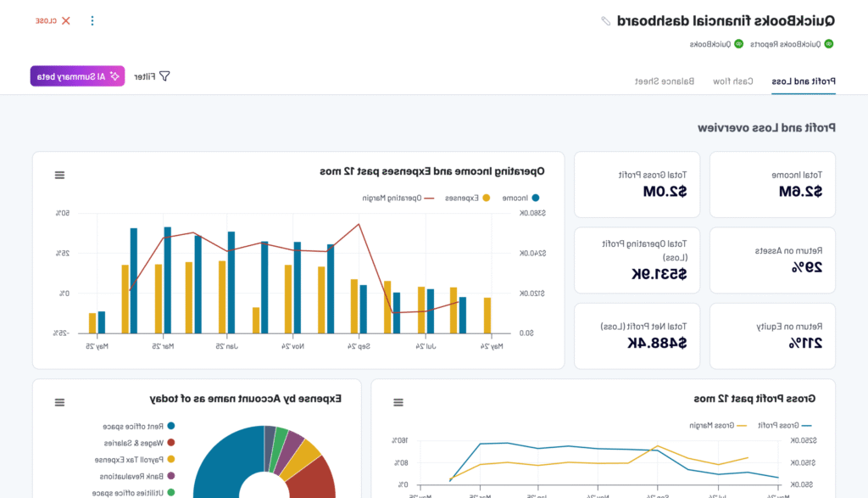
Task: Click the funnel Filter icon
Action: point(164,76)
